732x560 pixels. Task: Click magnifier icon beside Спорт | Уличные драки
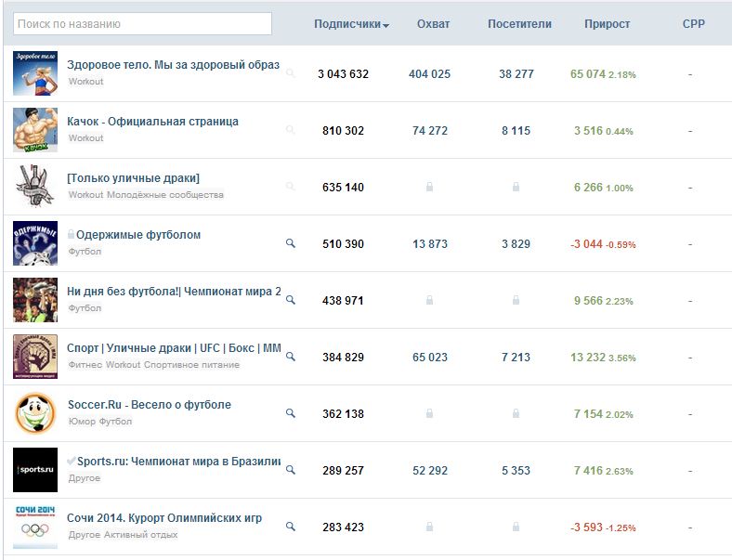(291, 357)
